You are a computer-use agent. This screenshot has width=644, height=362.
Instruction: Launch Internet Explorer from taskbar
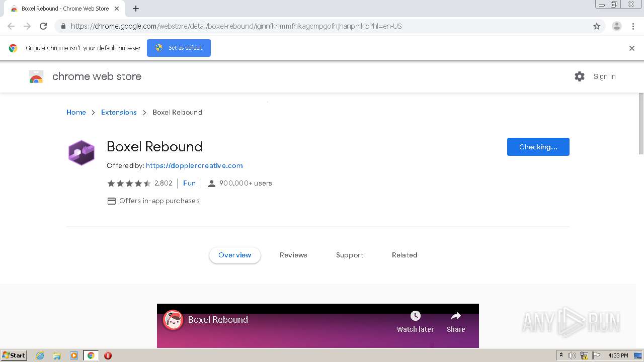pos(40,355)
